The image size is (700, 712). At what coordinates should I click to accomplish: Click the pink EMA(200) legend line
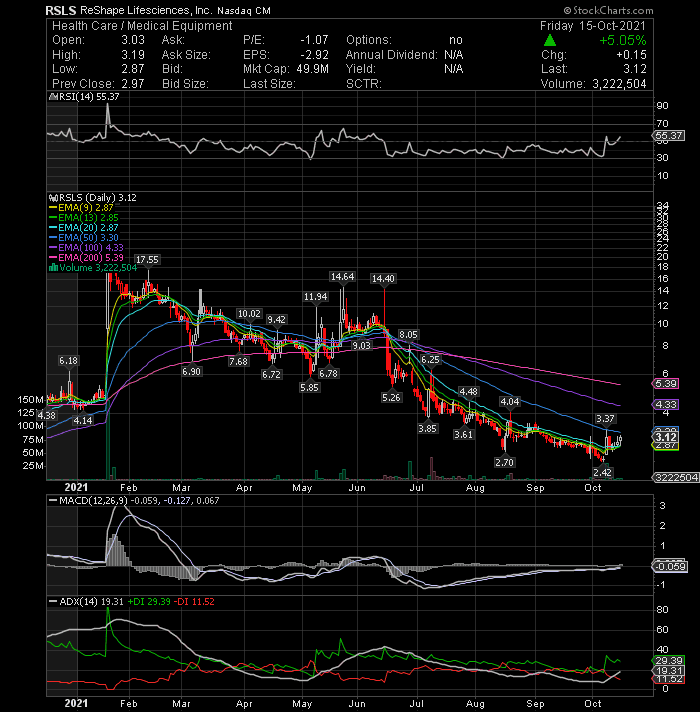(53, 257)
